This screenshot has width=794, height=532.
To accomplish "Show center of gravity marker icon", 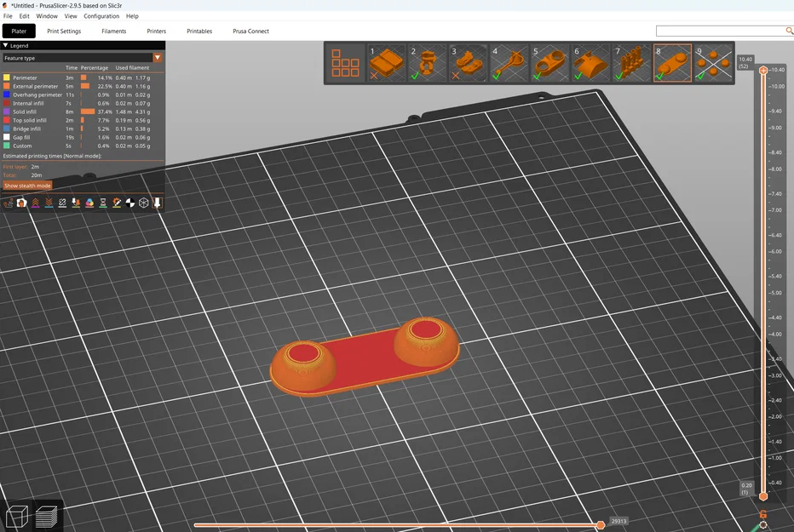I will click(130, 203).
